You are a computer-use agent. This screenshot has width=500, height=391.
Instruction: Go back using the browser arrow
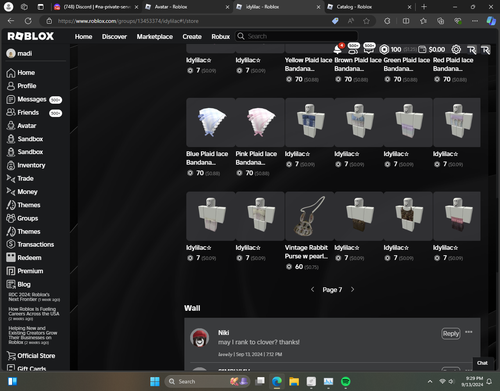coord(11,21)
